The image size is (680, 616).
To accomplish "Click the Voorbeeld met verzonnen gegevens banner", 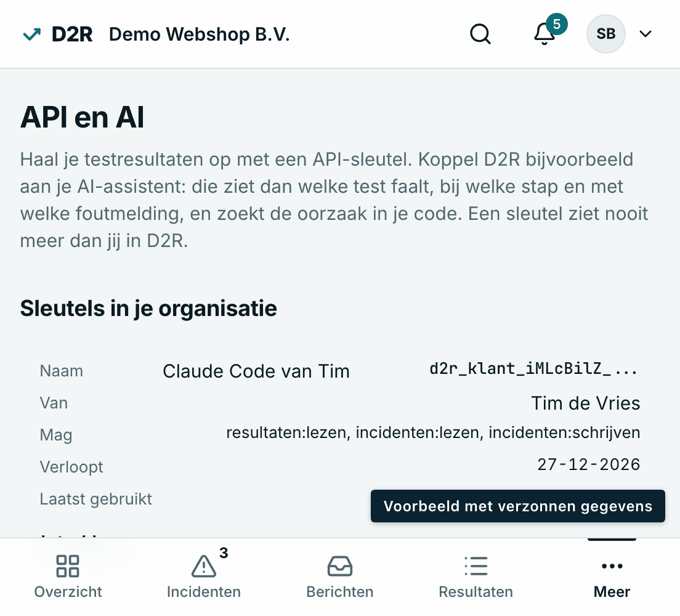I will point(518,506).
